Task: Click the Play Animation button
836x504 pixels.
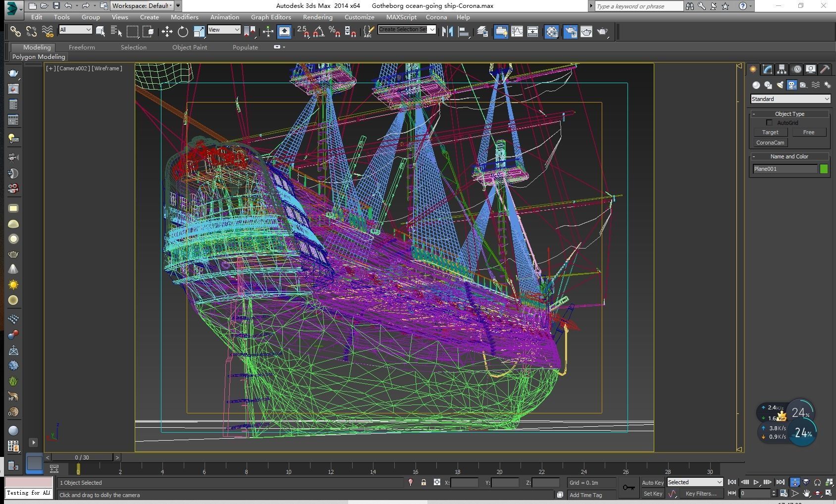Action: [756, 482]
